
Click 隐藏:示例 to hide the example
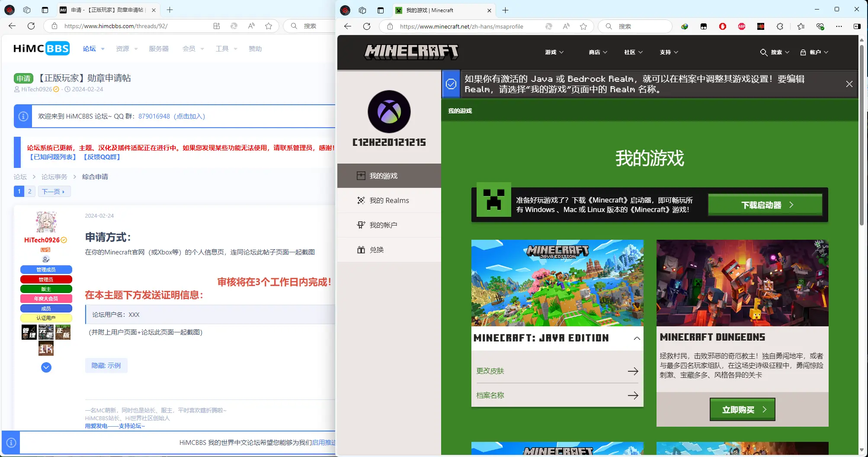pos(106,365)
